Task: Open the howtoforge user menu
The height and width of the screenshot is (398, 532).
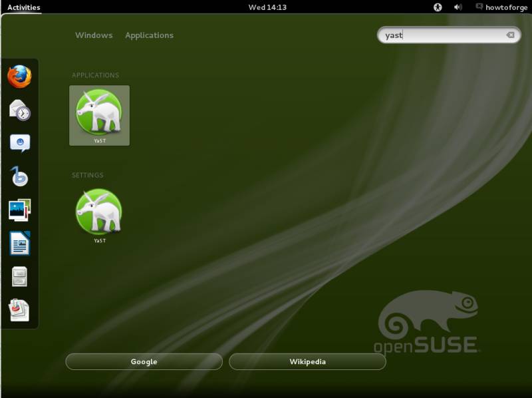Action: pos(501,7)
